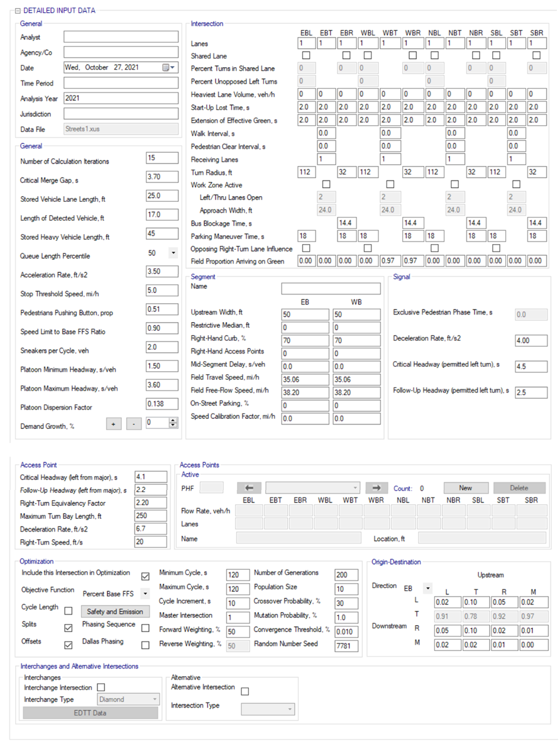Click the Analyst input field
The width and height of the screenshot is (560, 746).
click(121, 36)
